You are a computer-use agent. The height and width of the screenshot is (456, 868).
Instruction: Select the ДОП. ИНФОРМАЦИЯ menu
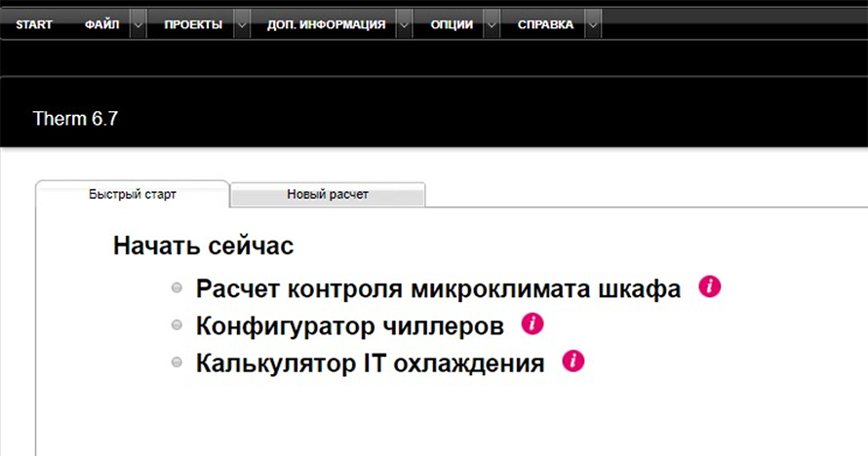pos(326,25)
